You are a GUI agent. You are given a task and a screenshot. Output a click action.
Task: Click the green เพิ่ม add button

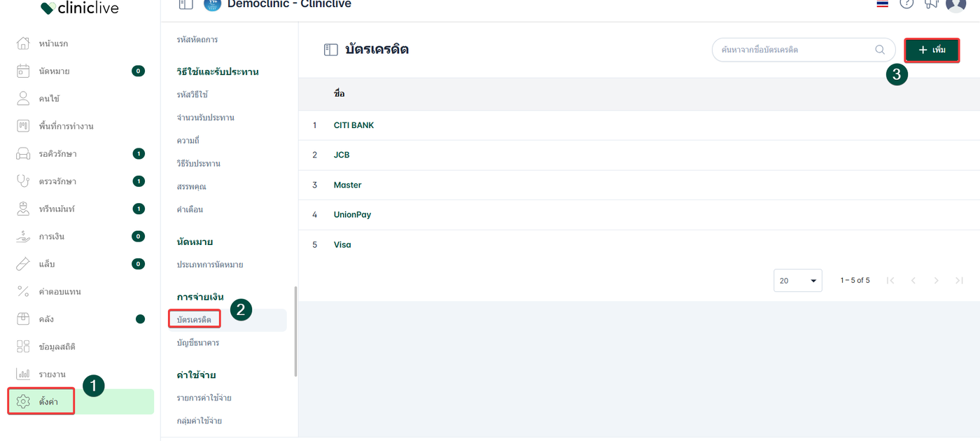[932, 50]
